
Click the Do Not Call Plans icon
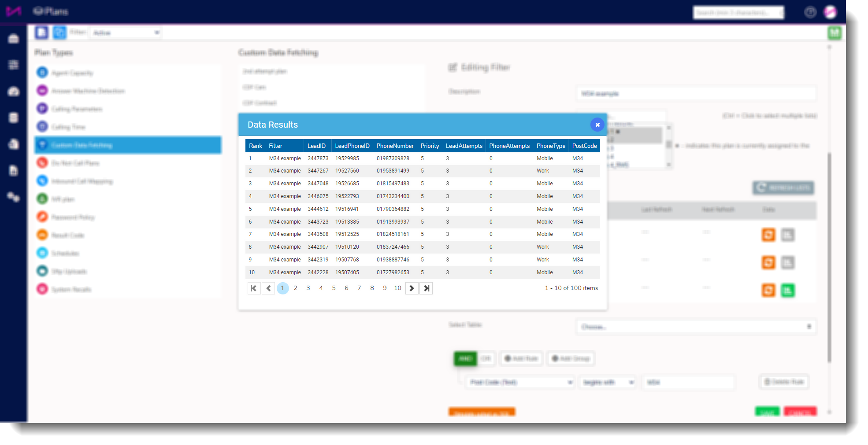(42, 163)
